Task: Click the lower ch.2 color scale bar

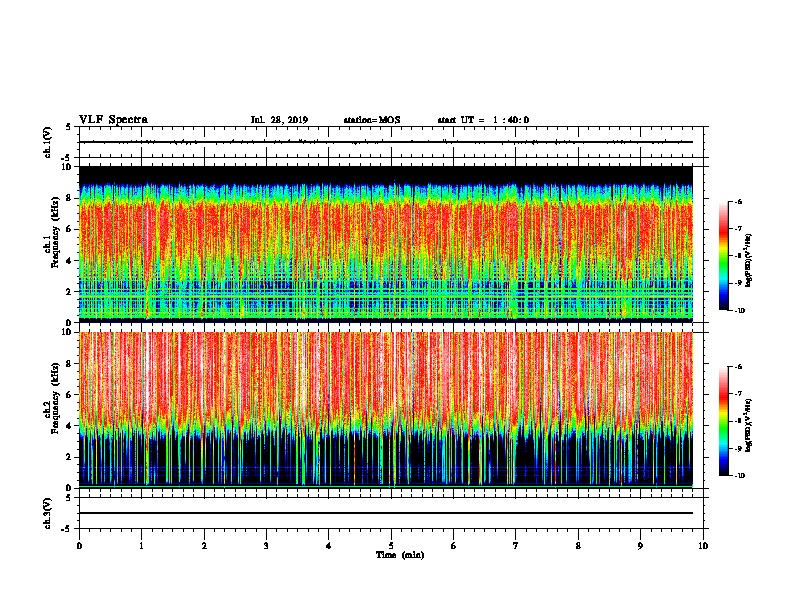Action: coord(723,421)
